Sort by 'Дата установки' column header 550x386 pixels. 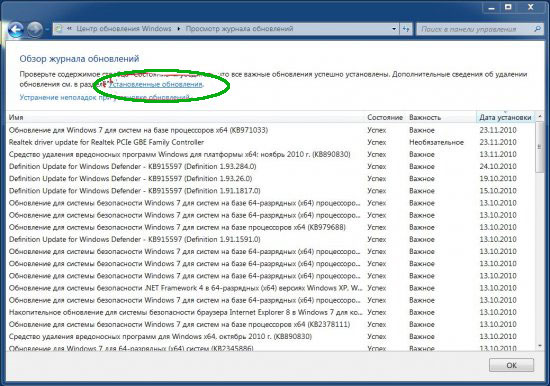pos(505,117)
